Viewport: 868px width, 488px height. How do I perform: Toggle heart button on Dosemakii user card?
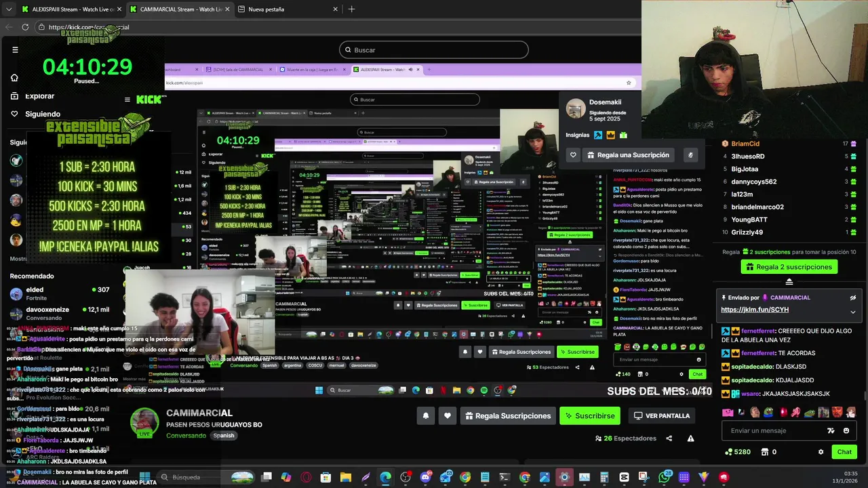(x=573, y=155)
